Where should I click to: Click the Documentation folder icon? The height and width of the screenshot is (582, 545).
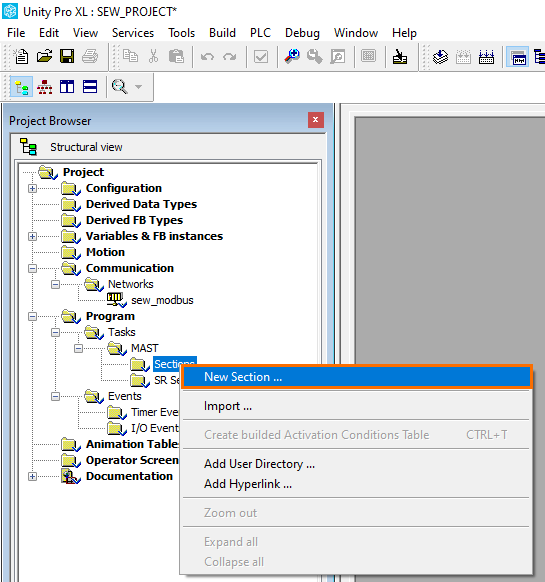tap(71, 476)
